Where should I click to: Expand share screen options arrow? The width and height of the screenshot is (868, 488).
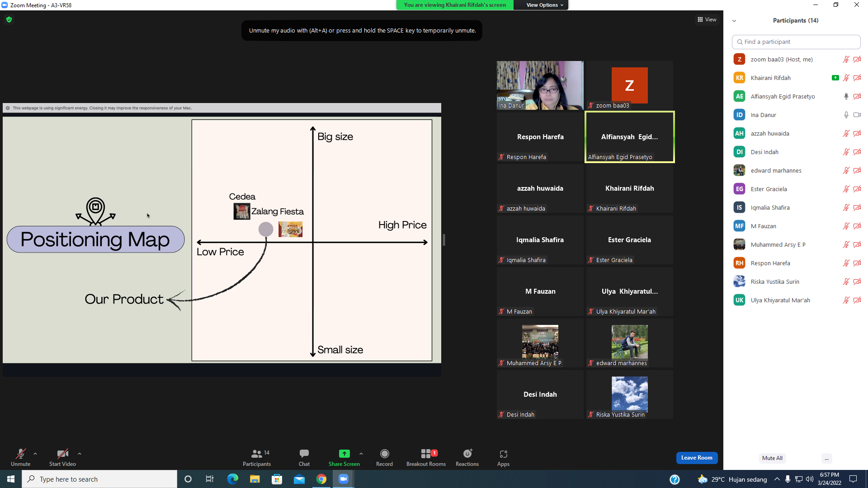[x=361, y=454]
